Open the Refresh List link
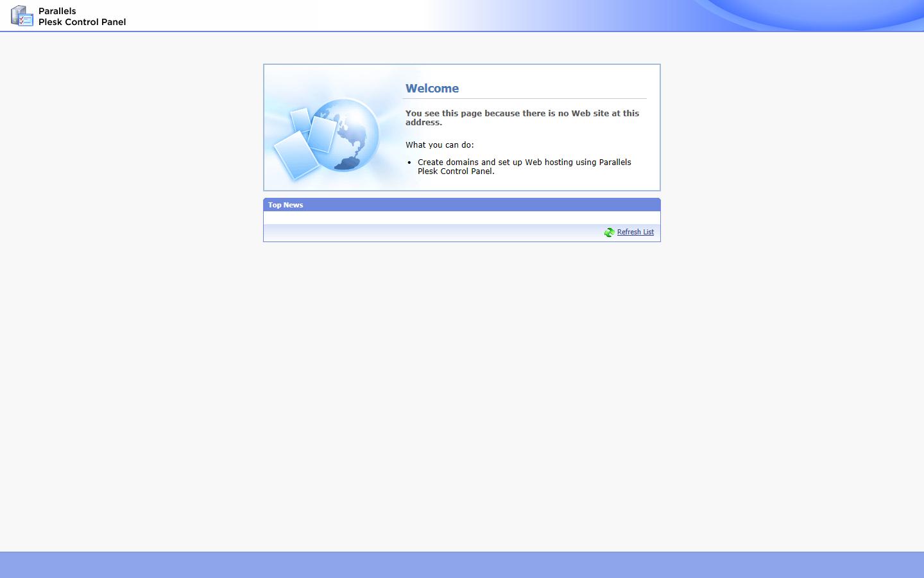The image size is (924, 578). point(635,232)
